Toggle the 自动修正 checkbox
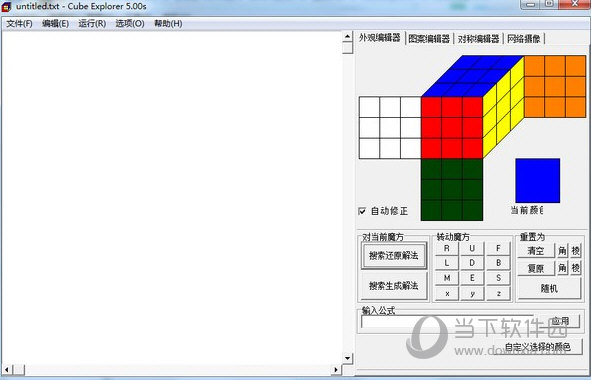This screenshot has height=380, width=591. 362,211
